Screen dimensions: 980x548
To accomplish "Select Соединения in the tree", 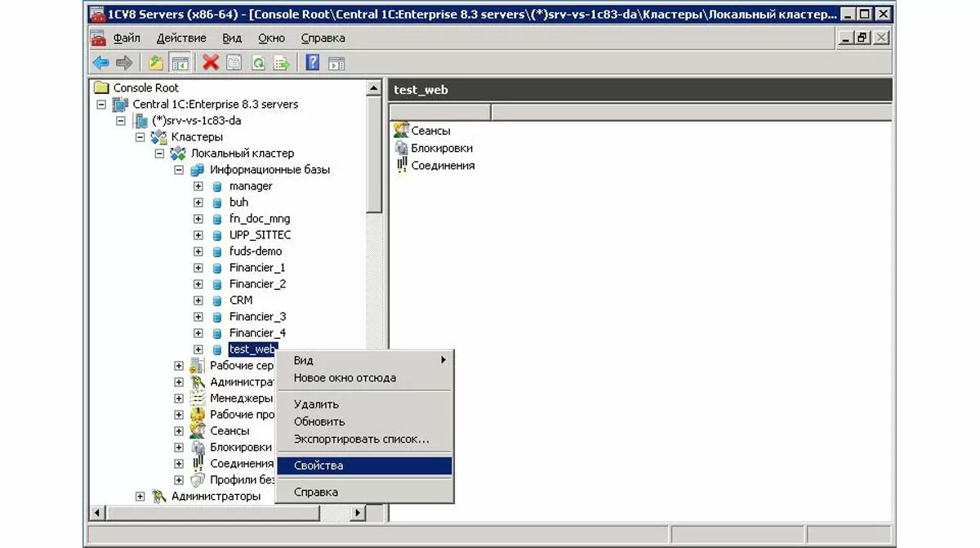I will [242, 463].
